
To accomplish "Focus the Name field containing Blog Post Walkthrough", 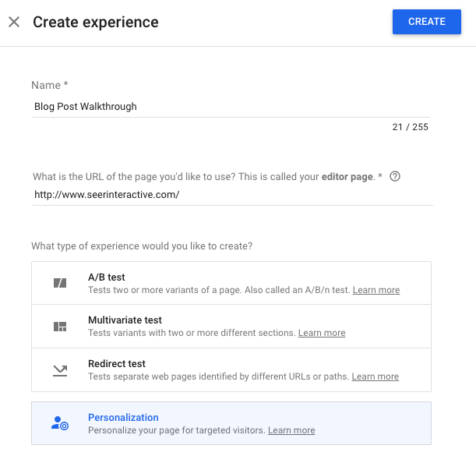I will pos(231,107).
